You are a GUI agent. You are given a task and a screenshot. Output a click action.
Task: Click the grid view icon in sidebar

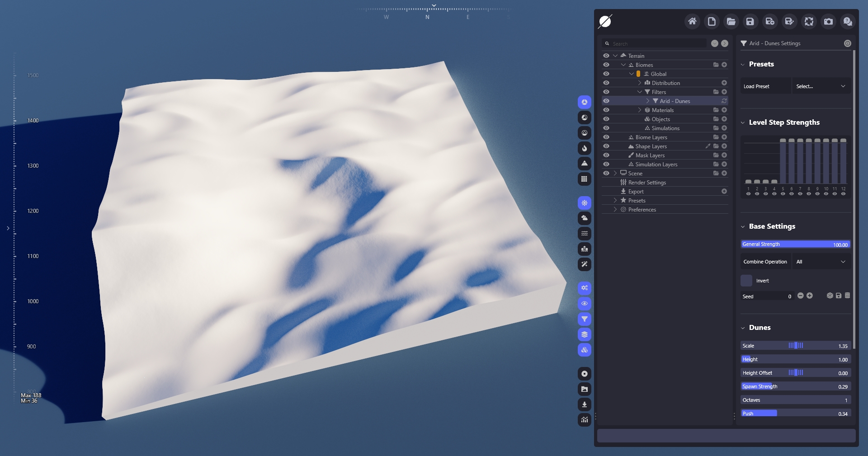tap(585, 179)
